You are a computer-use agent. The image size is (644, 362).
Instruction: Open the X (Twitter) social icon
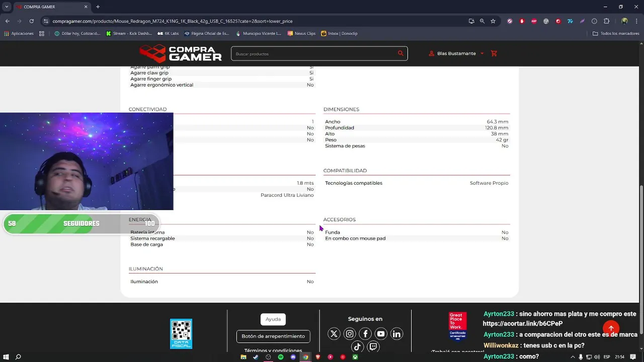coord(334,334)
